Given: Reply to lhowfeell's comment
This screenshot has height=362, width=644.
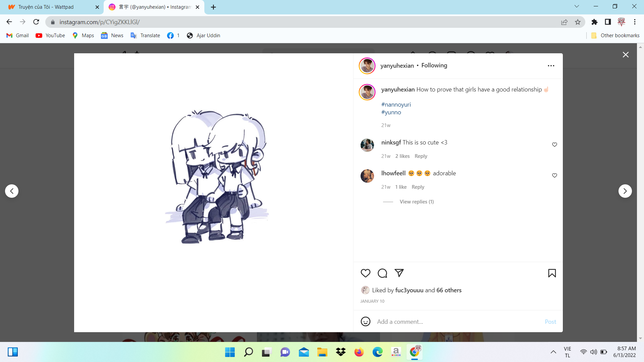Looking at the screenshot, I should pos(418,187).
